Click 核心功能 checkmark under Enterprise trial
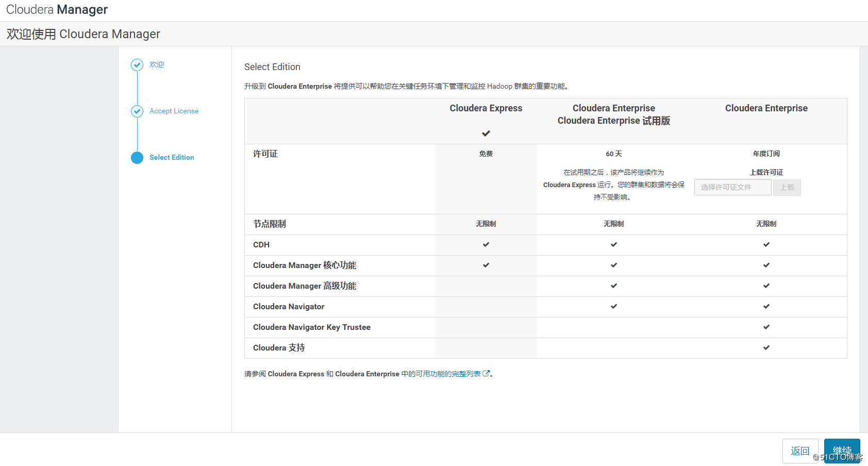868x466 pixels. pyautogui.click(x=614, y=265)
